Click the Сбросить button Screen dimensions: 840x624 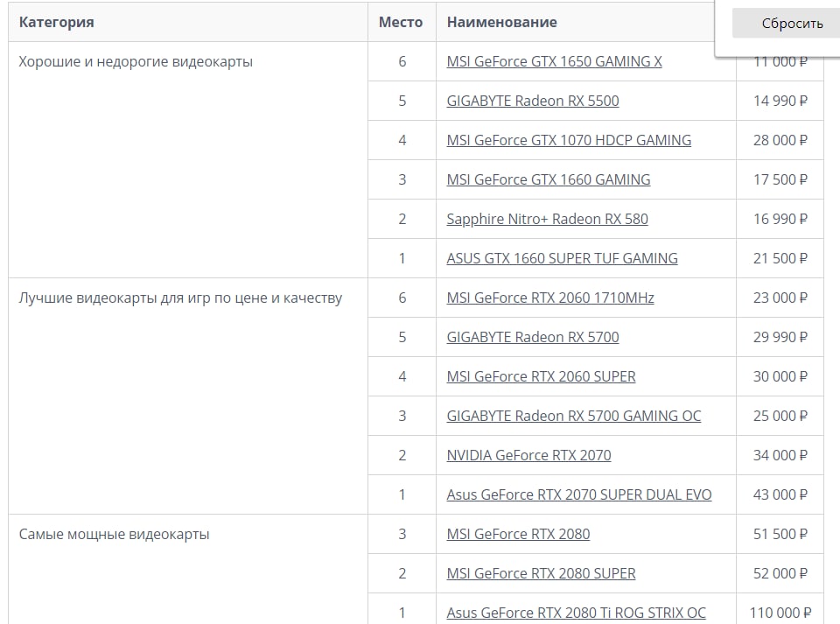pyautogui.click(x=787, y=23)
